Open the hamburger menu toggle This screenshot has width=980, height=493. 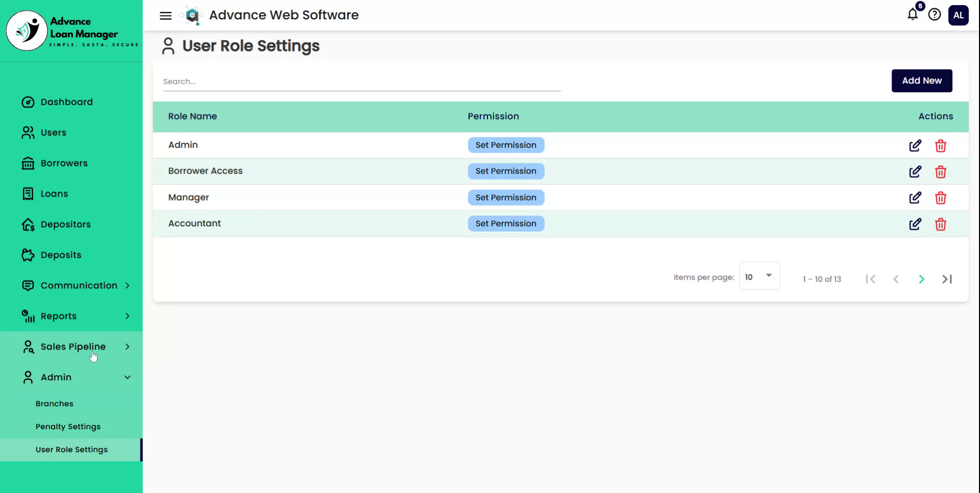coord(165,15)
